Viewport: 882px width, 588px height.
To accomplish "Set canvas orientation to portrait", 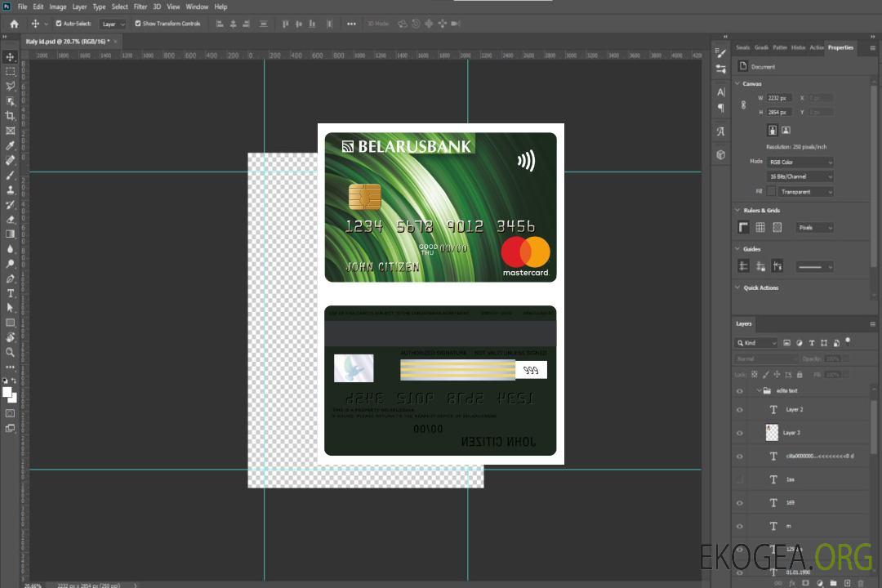I will (x=773, y=131).
